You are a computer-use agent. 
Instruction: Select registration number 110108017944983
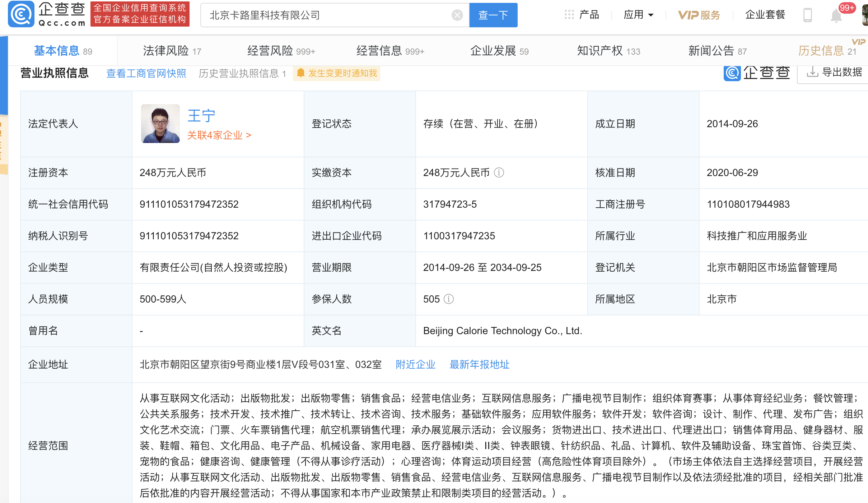(748, 204)
